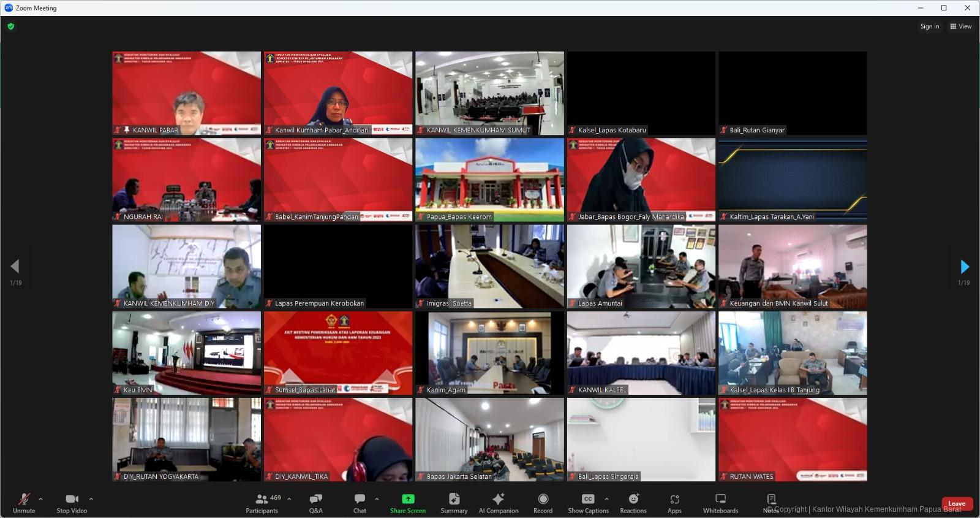Start recording with Record button

pyautogui.click(x=543, y=503)
